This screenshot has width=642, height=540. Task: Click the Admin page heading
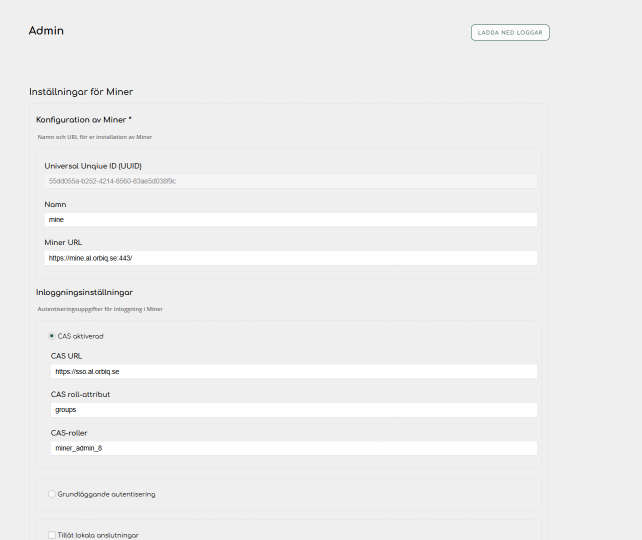(x=46, y=31)
